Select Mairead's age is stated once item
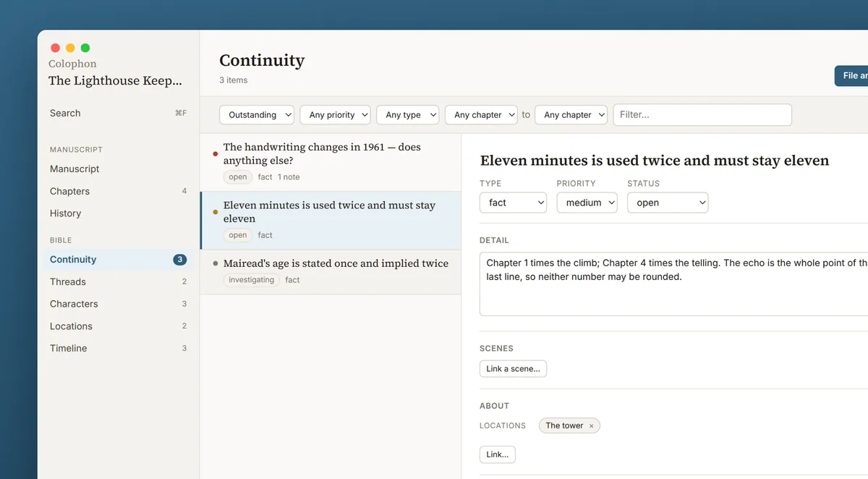The image size is (868, 479). click(331, 271)
